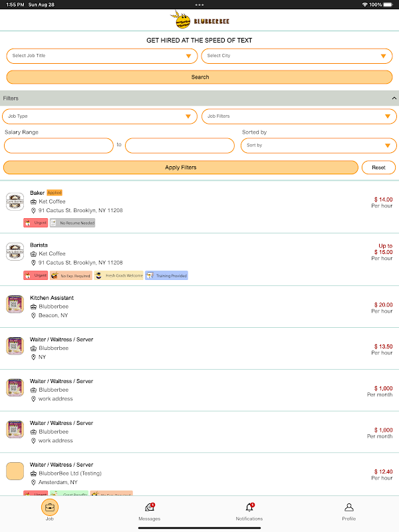Click the $ 20.00 Per hour salary

point(383,308)
